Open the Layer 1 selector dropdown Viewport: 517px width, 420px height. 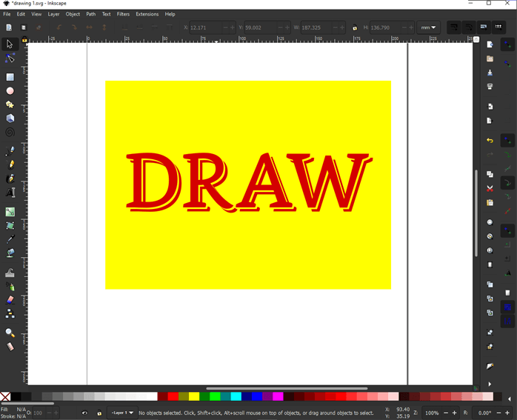[122, 413]
